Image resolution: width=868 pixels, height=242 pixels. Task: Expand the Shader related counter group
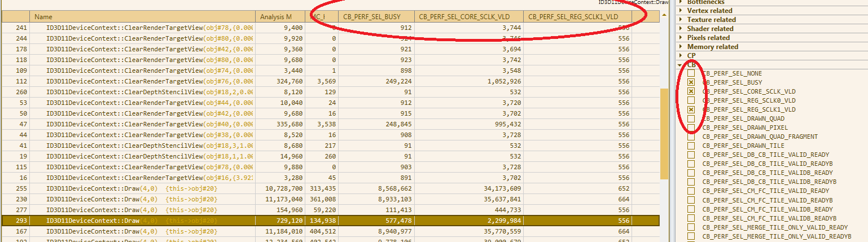point(681,29)
